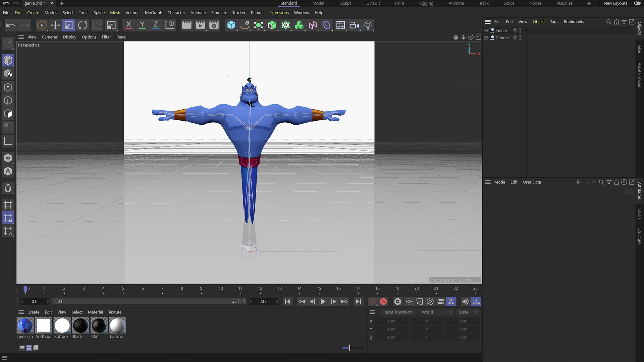This screenshot has height=362, width=644.
Task: Expand the Genie object tree
Action: 486,31
